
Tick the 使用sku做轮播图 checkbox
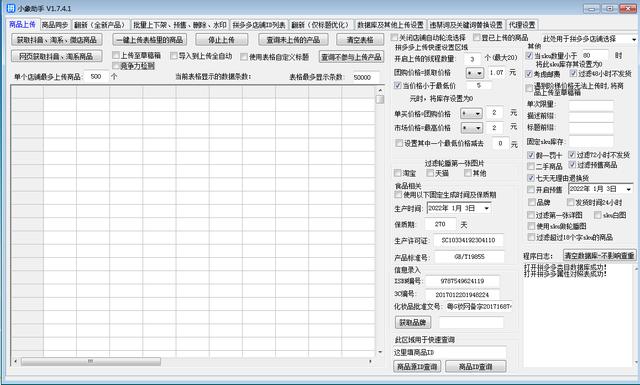pos(531,226)
